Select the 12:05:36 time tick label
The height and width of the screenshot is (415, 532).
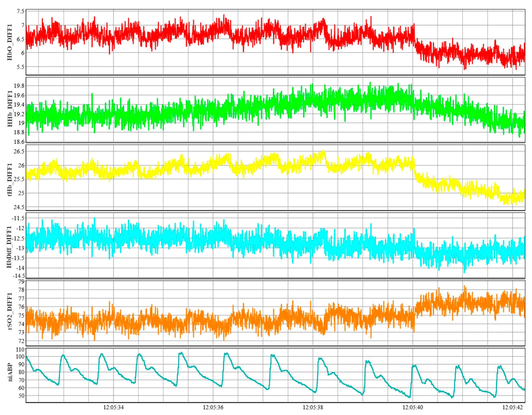[213, 407]
